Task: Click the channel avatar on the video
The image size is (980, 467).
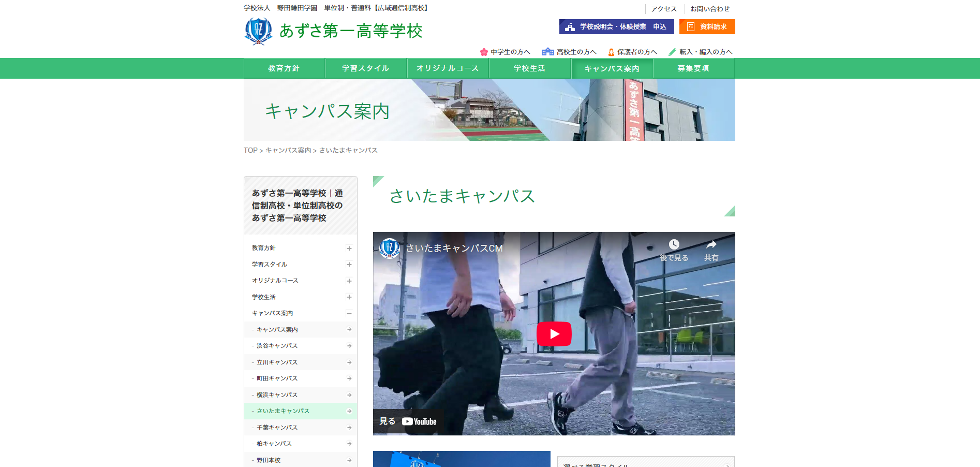Action: pos(390,249)
